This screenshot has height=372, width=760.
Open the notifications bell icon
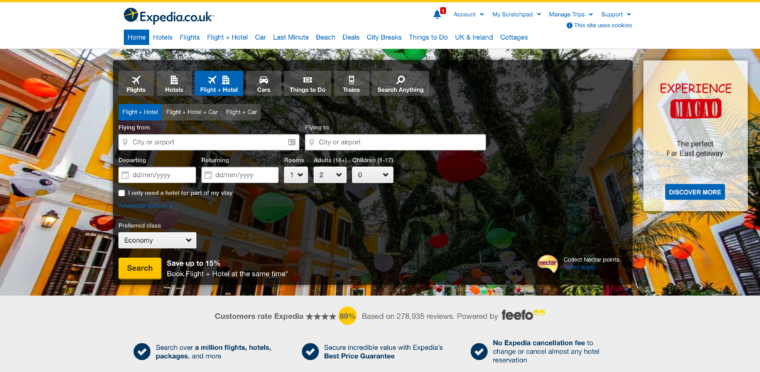click(437, 15)
